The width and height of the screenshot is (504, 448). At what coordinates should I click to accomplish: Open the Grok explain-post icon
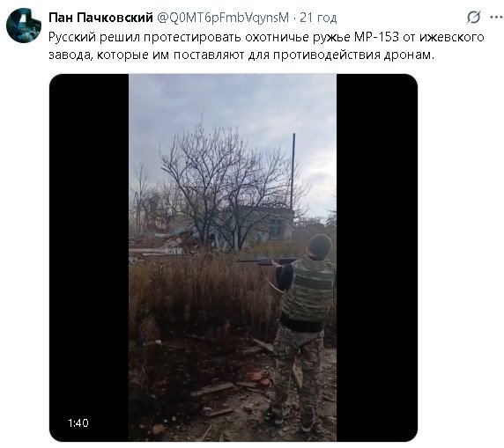(473, 18)
